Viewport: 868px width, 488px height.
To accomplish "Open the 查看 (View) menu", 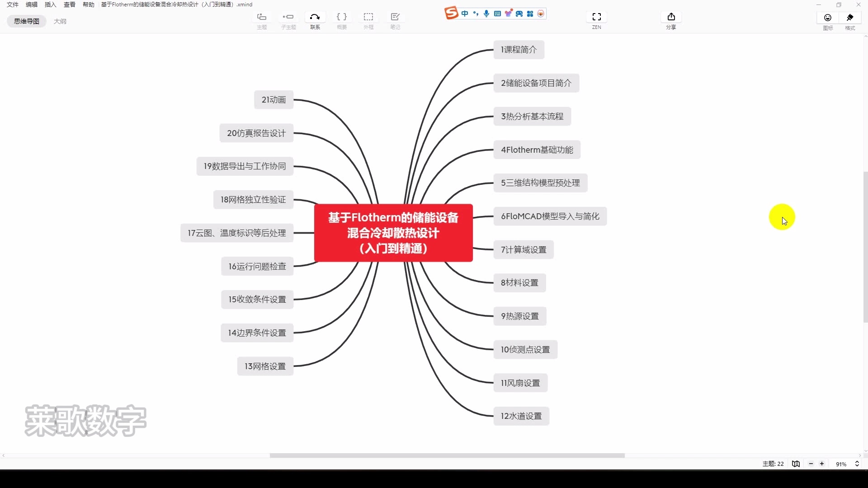I will [69, 5].
